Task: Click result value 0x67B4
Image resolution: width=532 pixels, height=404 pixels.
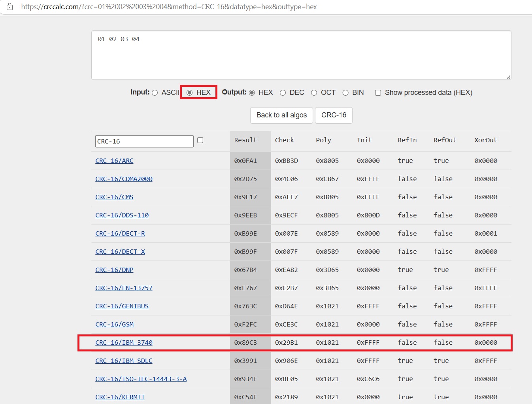Action: [x=245, y=270]
